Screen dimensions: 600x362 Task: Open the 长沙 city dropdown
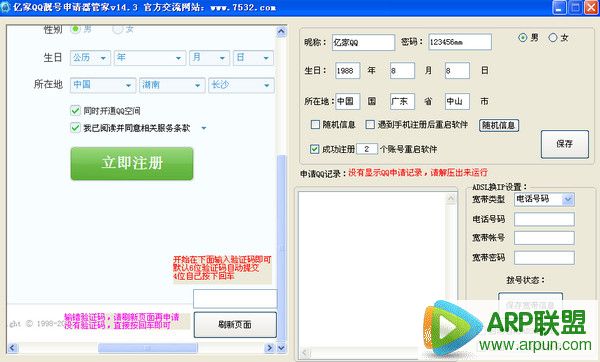click(x=241, y=85)
